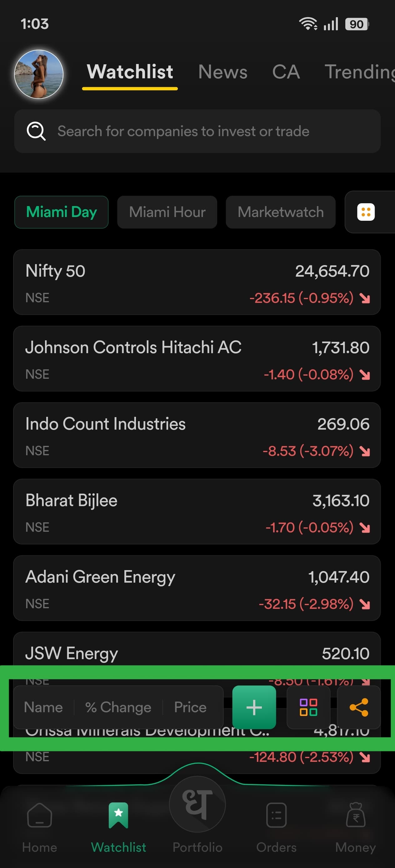Open the Orders icon in bottom bar
Viewport: 395px width, 868px height.
[276, 816]
